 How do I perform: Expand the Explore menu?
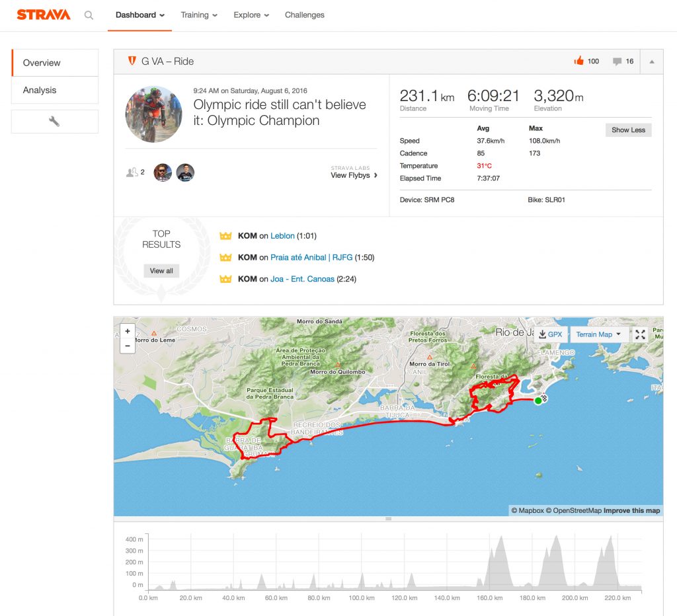click(x=251, y=15)
